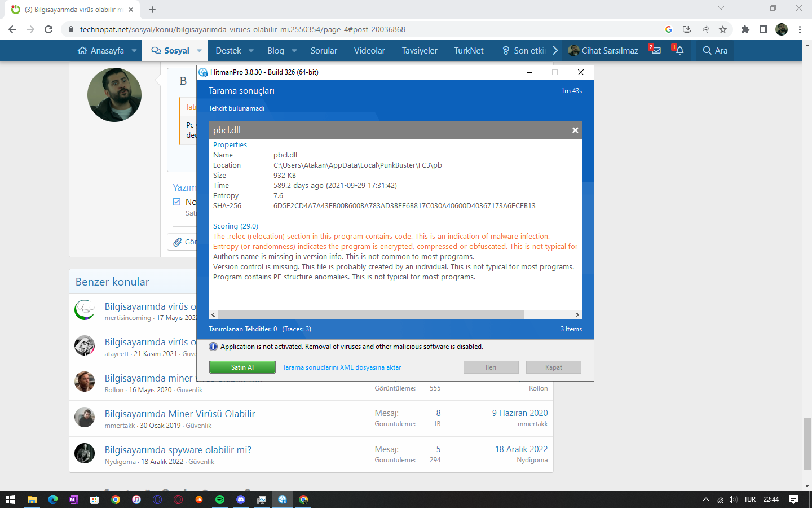Click the Google icon in the address bar
This screenshot has width=812, height=508.
click(669, 29)
